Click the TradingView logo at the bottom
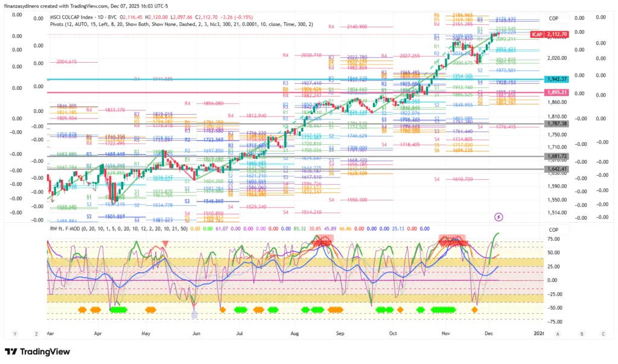The image size is (618, 364). pos(37,352)
